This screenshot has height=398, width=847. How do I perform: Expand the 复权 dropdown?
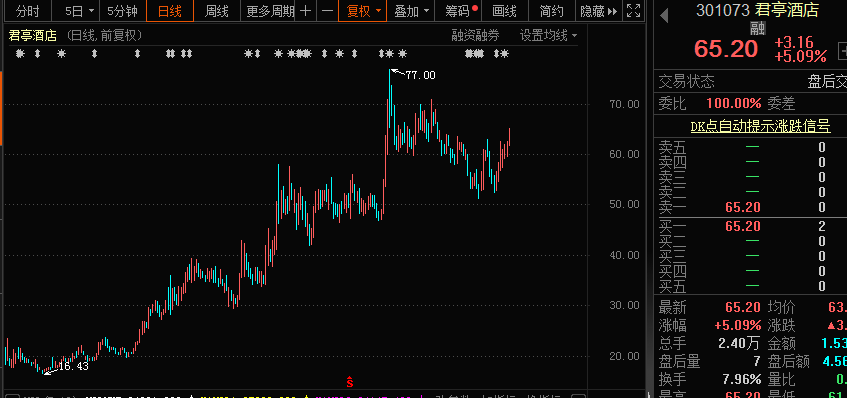coord(363,11)
